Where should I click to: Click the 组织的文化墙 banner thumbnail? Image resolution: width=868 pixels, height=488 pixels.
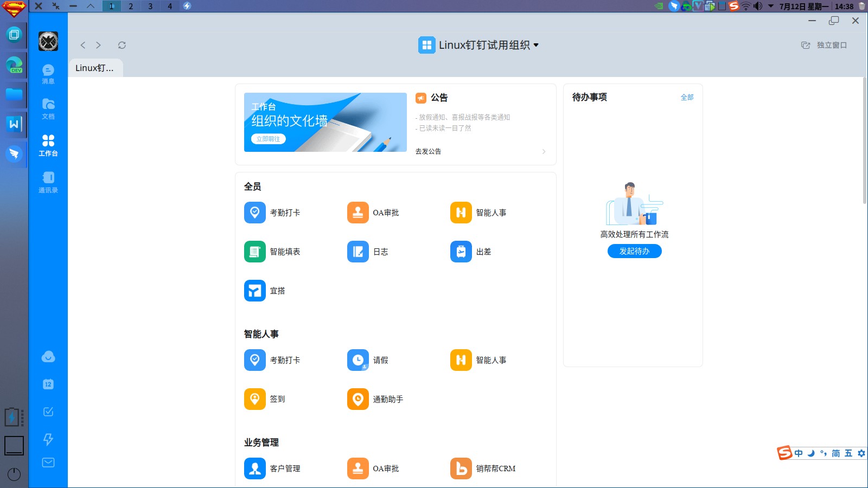click(x=325, y=122)
